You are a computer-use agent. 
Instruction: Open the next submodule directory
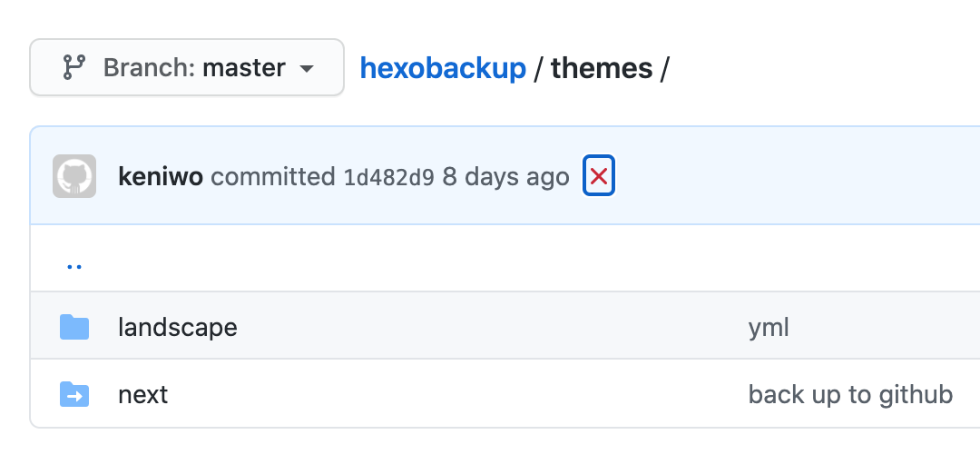tap(143, 395)
